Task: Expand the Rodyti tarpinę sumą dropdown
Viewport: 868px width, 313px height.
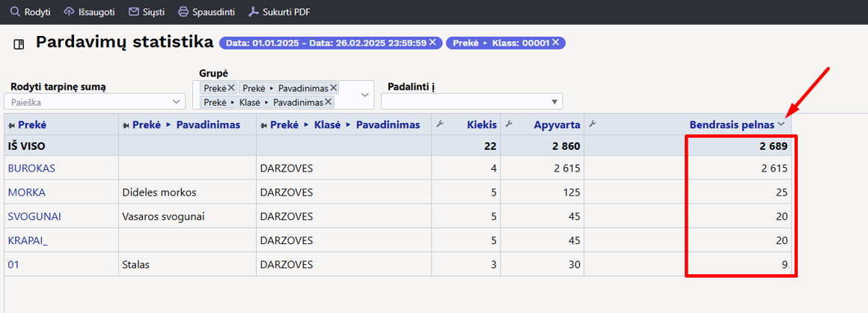Action: point(177,102)
